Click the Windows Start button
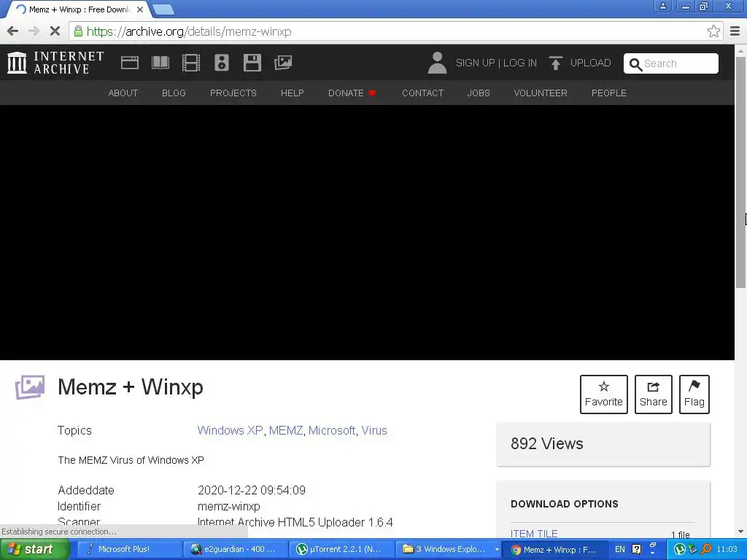This screenshot has width=747, height=560. (x=34, y=550)
